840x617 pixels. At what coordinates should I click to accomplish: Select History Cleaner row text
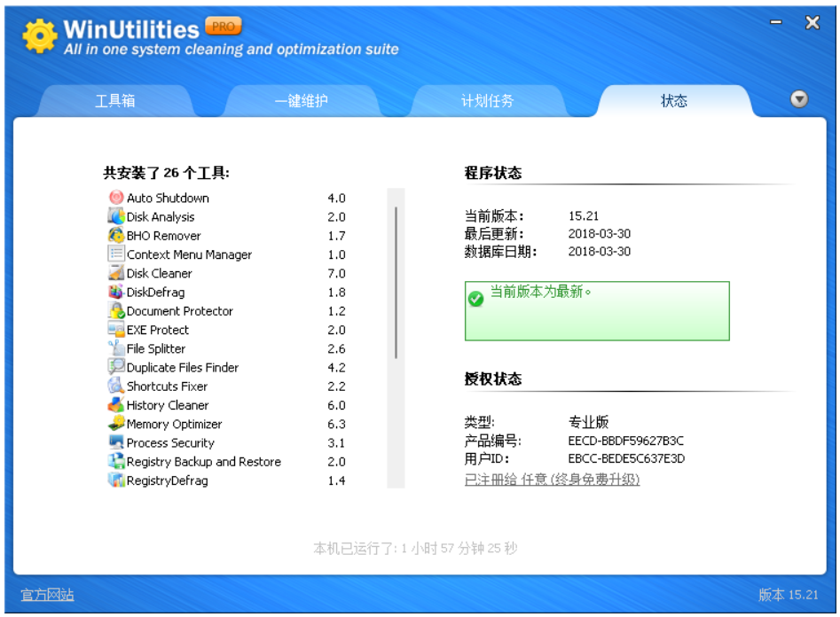(167, 405)
